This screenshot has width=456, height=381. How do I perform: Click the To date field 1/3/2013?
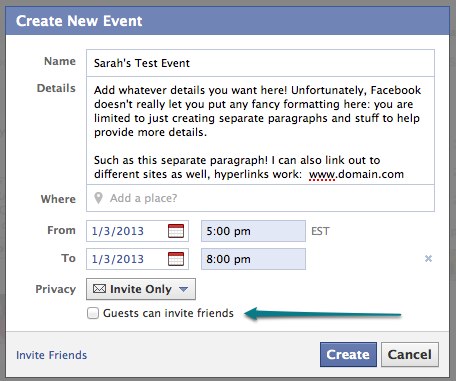pyautogui.click(x=137, y=259)
